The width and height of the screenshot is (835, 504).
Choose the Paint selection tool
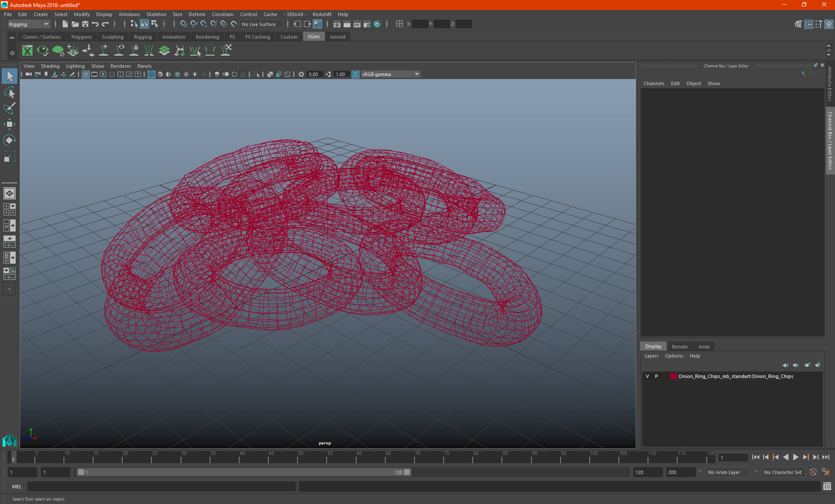click(x=10, y=108)
